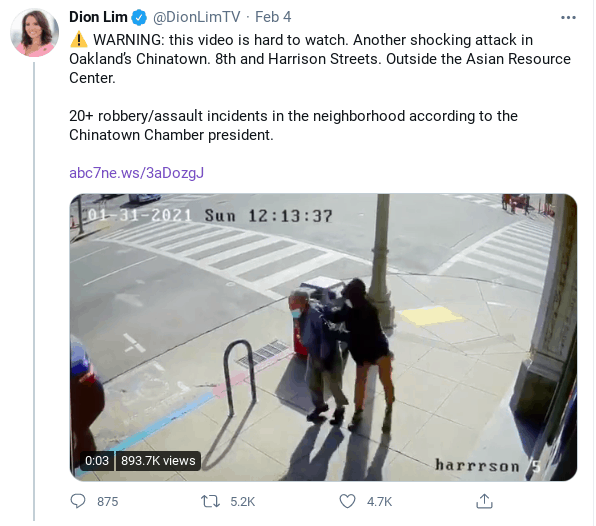
Task: Click the blue verified badge
Action: click(x=139, y=17)
